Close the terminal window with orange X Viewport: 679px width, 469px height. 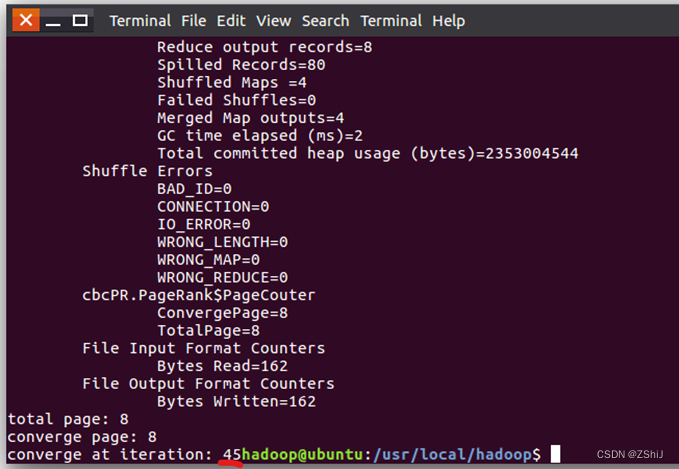click(26, 20)
